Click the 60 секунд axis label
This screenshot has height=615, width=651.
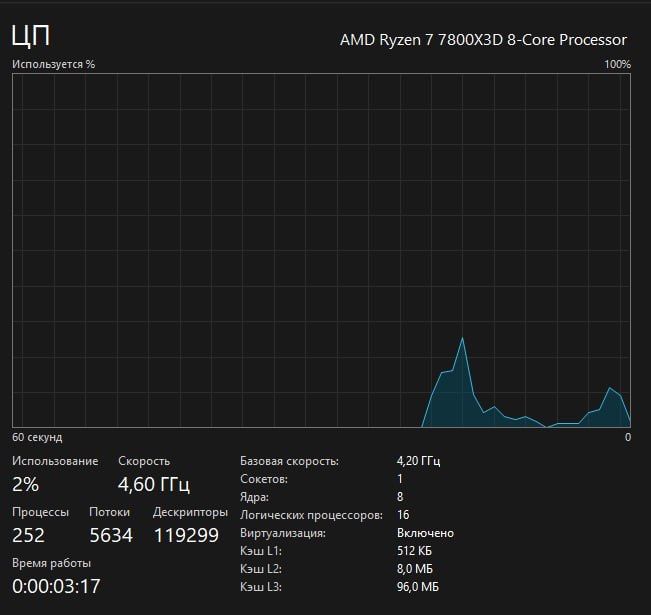37,437
